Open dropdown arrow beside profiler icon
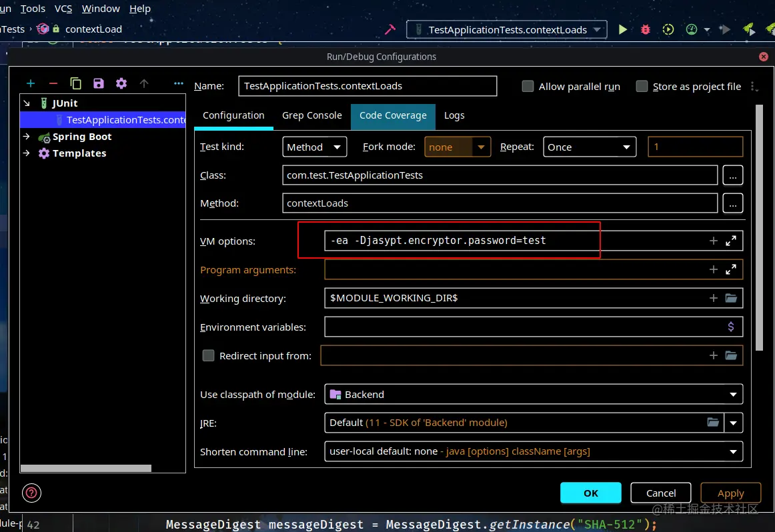The image size is (775, 532). click(707, 30)
